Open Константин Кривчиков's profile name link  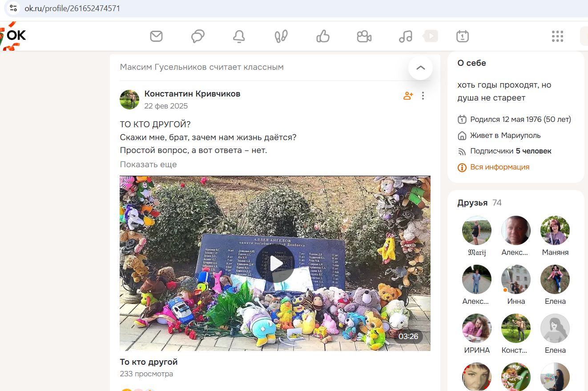[192, 94]
